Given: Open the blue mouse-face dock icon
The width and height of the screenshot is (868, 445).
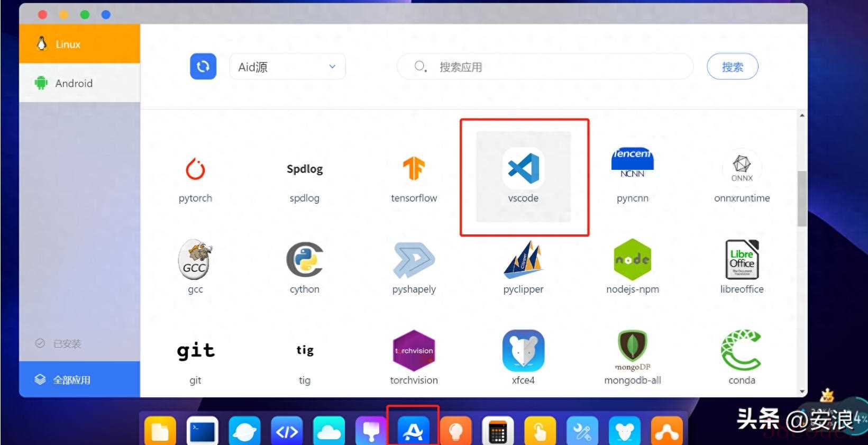Looking at the screenshot, I should [x=625, y=431].
